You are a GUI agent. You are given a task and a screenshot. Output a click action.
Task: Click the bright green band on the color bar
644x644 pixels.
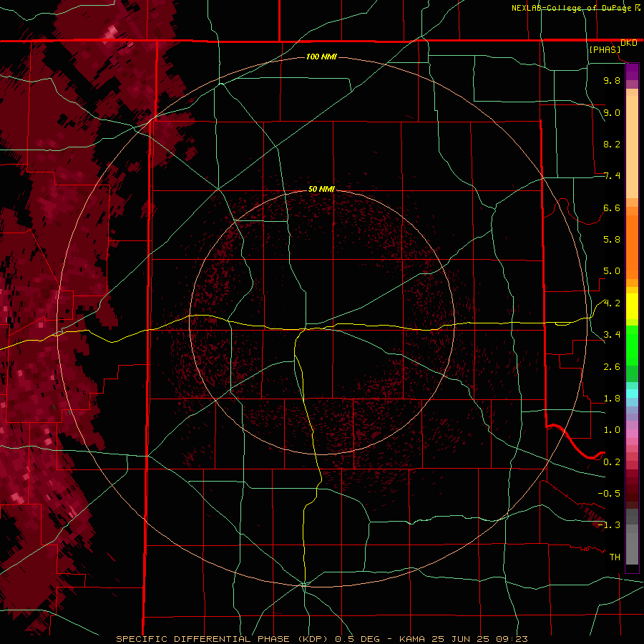[x=632, y=346]
